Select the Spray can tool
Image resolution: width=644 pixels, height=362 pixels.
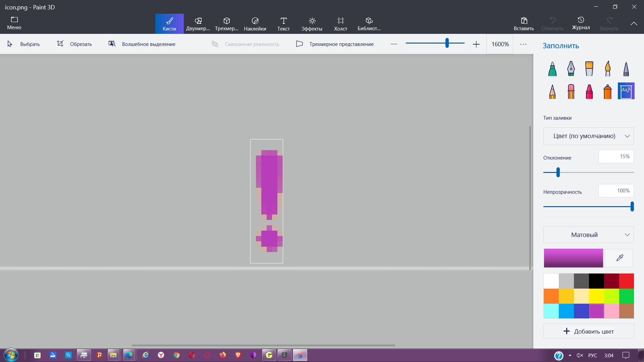point(608,91)
